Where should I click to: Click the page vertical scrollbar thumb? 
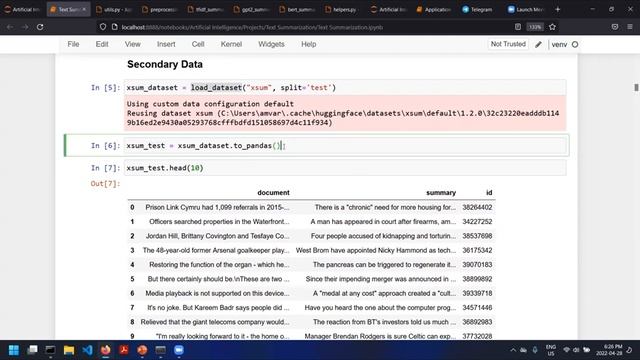point(636,87)
